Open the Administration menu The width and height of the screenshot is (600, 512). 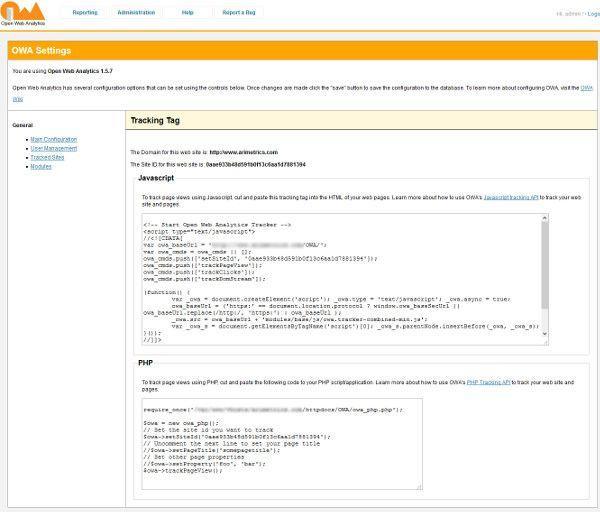tap(136, 12)
